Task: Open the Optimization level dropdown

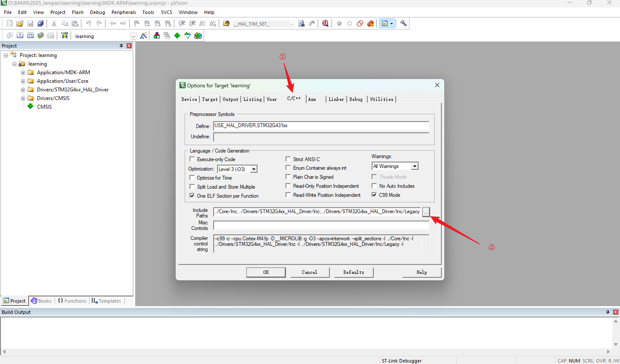Action: [254, 169]
